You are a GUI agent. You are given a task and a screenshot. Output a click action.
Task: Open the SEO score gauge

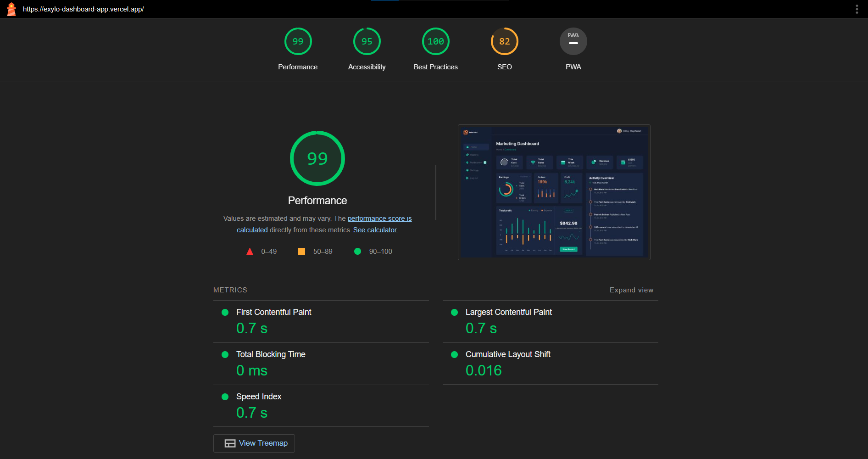504,41
